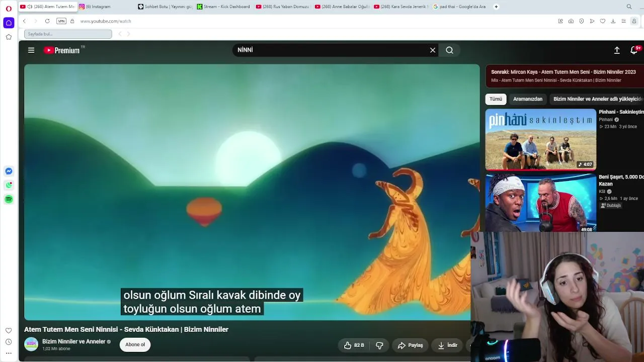
Task: Switch to Stream - Kick Dashboard tab
Action: point(224,7)
